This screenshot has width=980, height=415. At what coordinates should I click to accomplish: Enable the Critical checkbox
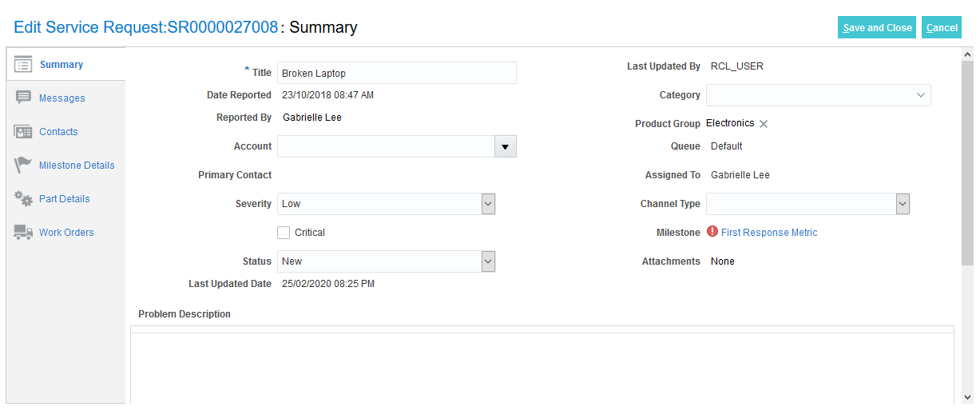click(284, 233)
